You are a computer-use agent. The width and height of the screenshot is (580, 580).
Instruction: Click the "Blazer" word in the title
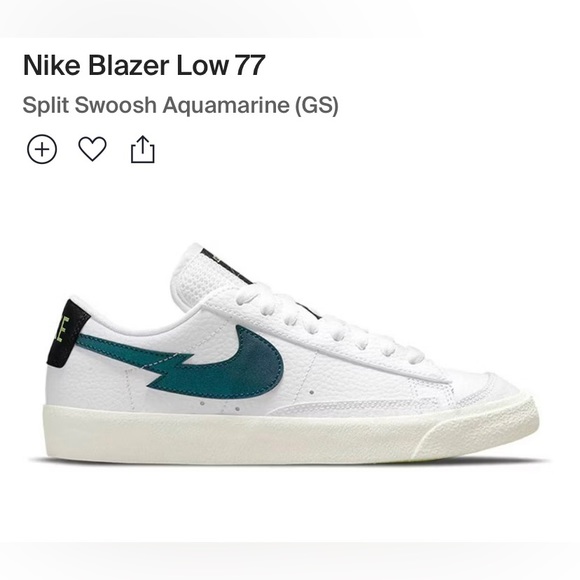pyautogui.click(x=128, y=65)
